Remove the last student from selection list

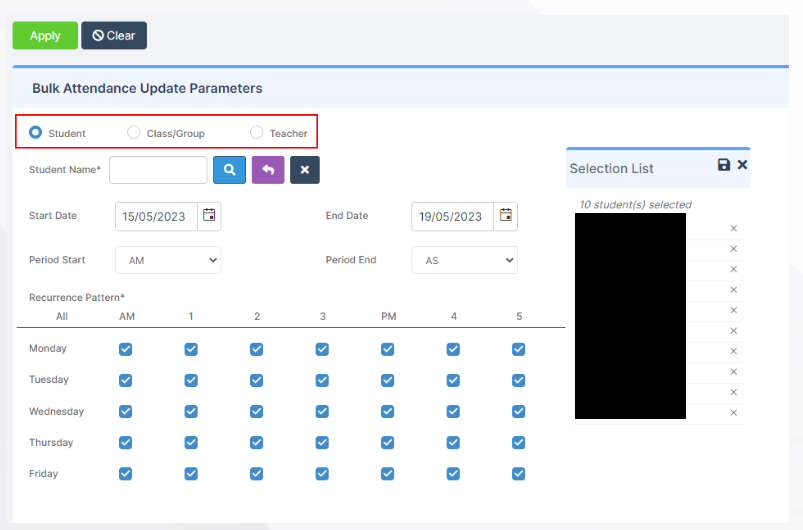[x=733, y=413]
